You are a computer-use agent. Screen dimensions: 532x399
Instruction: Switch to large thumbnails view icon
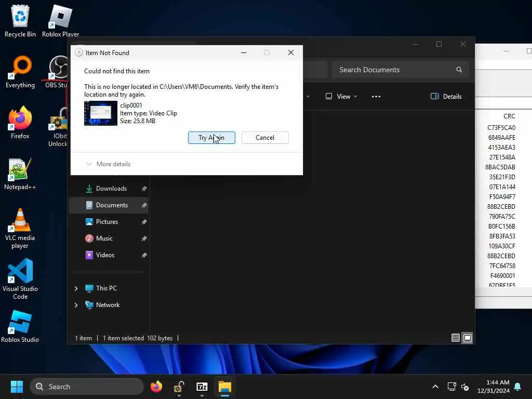point(468,338)
